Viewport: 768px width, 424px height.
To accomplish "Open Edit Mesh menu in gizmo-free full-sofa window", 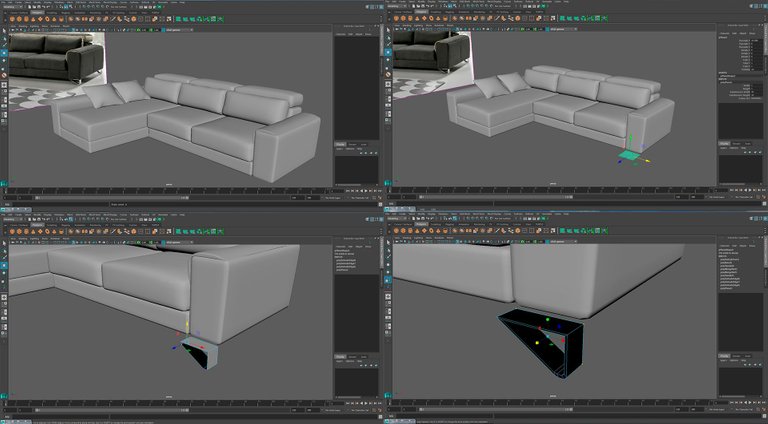I will tap(81, 2).
